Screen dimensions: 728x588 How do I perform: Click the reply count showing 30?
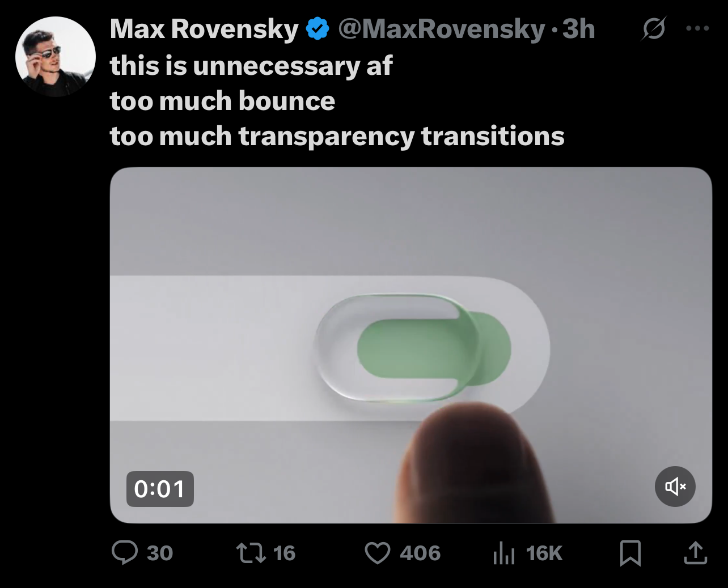click(x=160, y=553)
